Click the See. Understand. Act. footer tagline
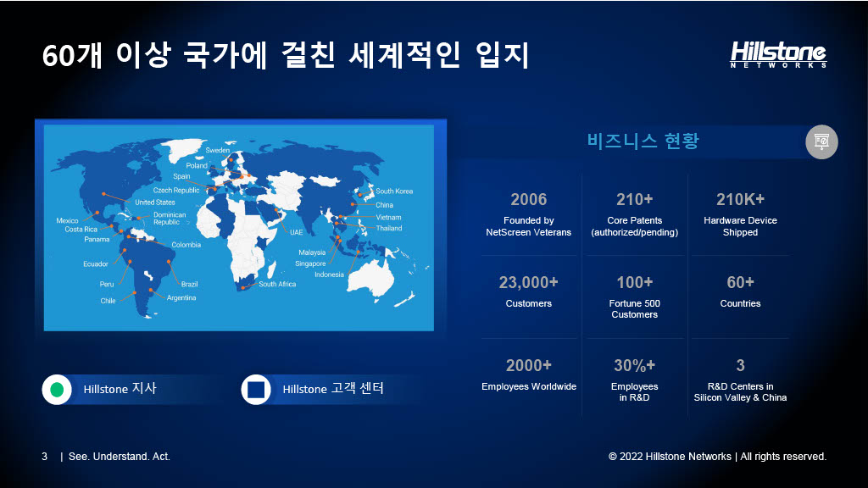The image size is (868, 488). pyautogui.click(x=119, y=457)
